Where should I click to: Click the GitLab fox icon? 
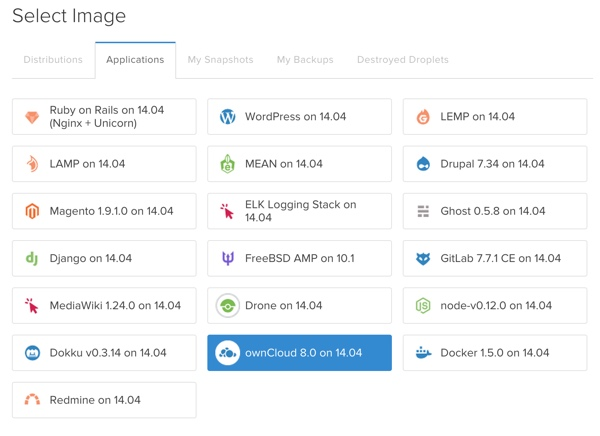pyautogui.click(x=423, y=258)
